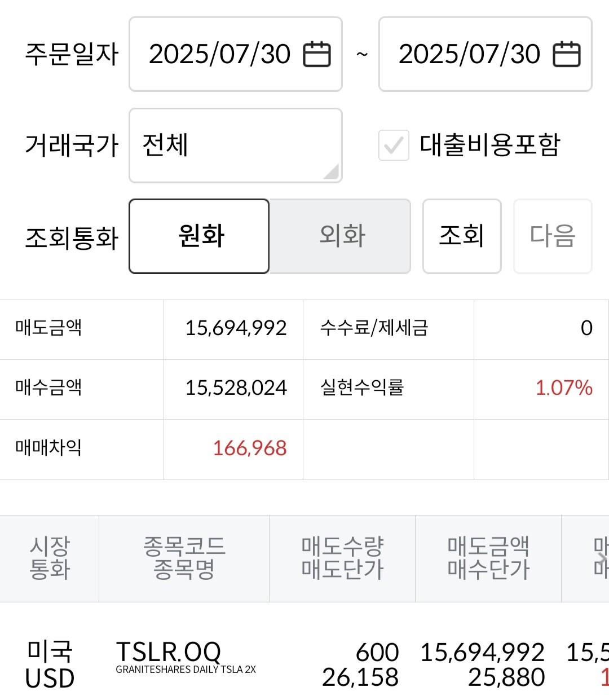
Task: Click the start date field 2025/07/30
Action: point(220,55)
